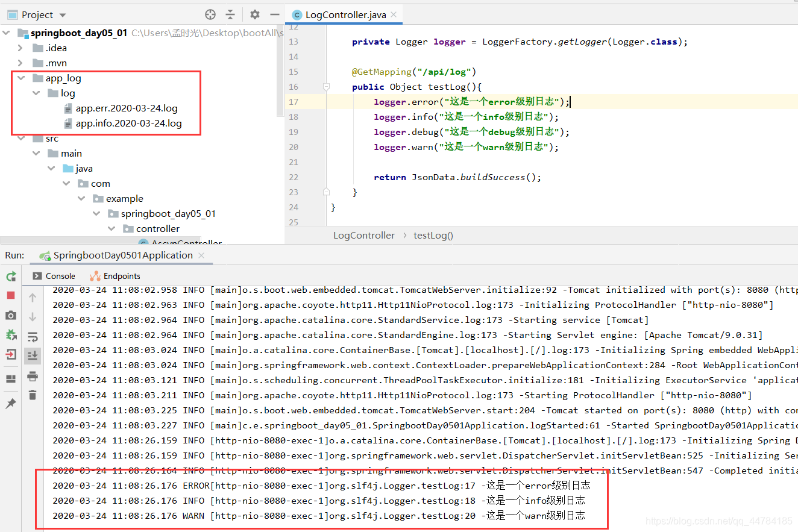
Task: Click the ERROR log line in console
Action: (321, 486)
